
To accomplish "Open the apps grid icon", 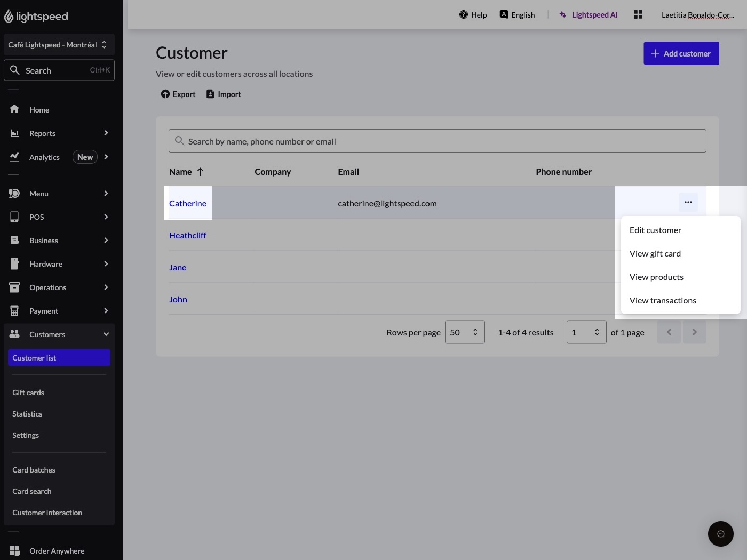I will coord(638,15).
